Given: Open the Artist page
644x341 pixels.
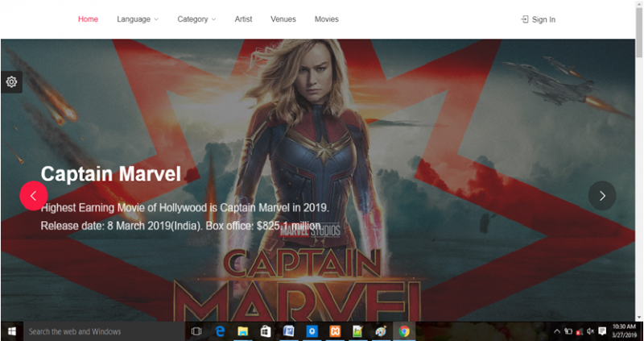Looking at the screenshot, I should (244, 19).
